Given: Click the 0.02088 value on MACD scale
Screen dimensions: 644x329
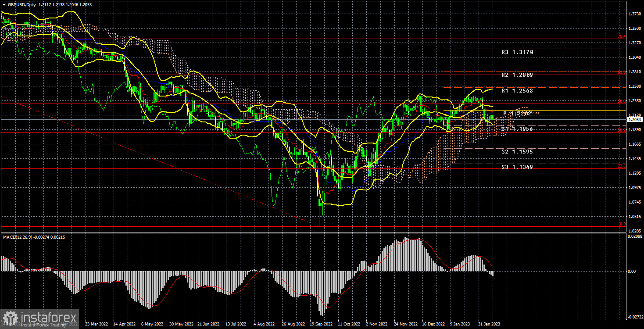Looking at the screenshot, I should [x=634, y=237].
